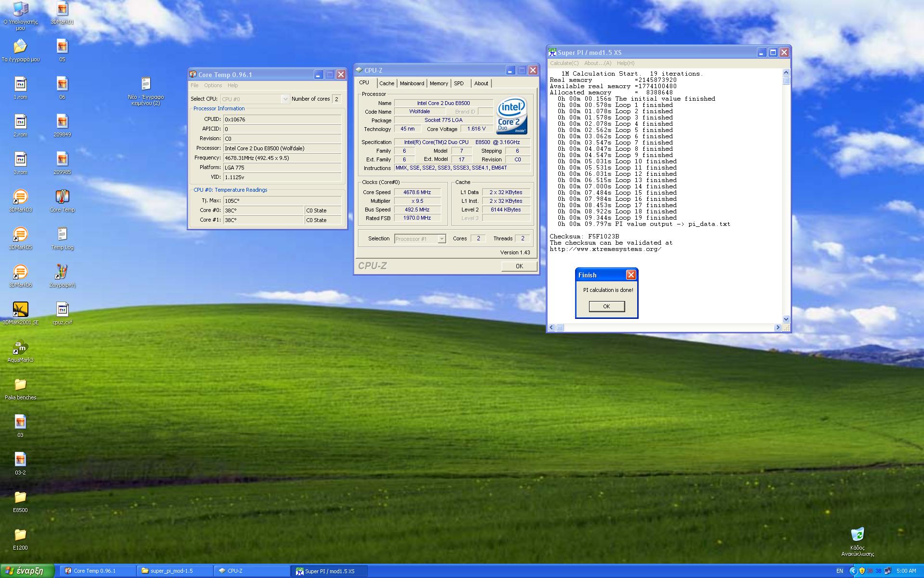Launch the AquaMark3 shortcut
This screenshot has width=924, height=578.
(x=20, y=351)
